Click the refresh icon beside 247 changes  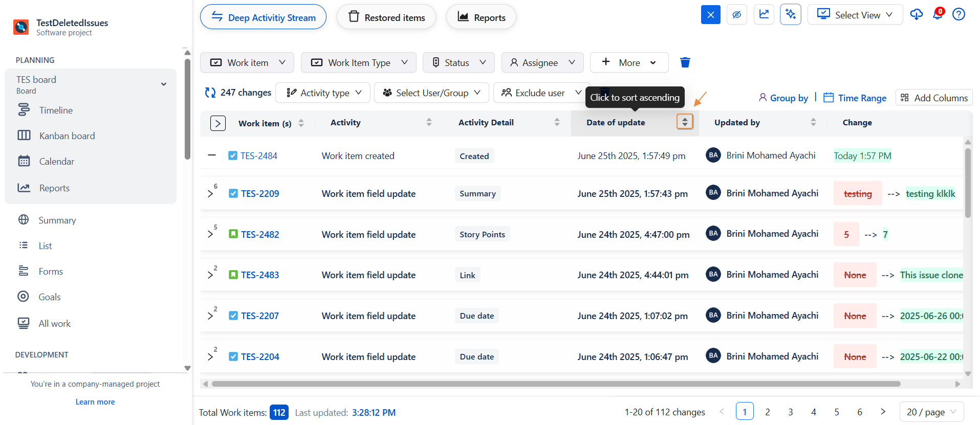tap(210, 93)
